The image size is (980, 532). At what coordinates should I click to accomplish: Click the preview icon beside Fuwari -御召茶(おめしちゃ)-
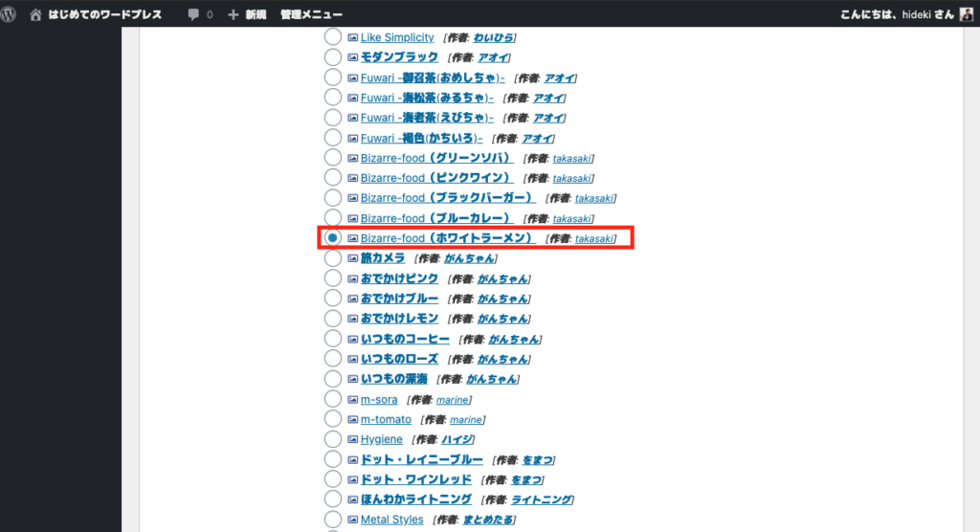[x=352, y=78]
